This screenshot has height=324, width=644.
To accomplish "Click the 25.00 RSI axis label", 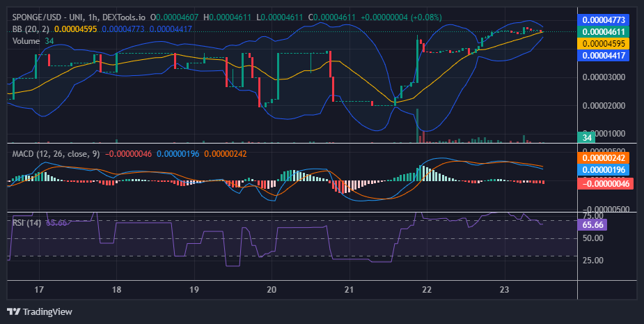I will point(593,261).
